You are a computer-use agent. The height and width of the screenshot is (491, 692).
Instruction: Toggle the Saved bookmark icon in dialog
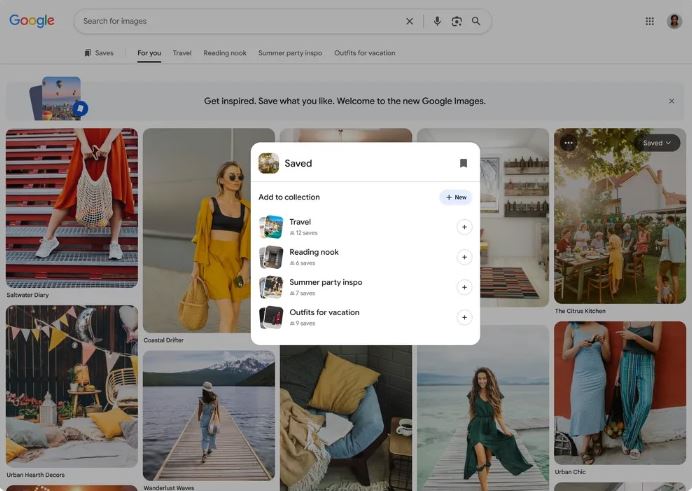[463, 163]
